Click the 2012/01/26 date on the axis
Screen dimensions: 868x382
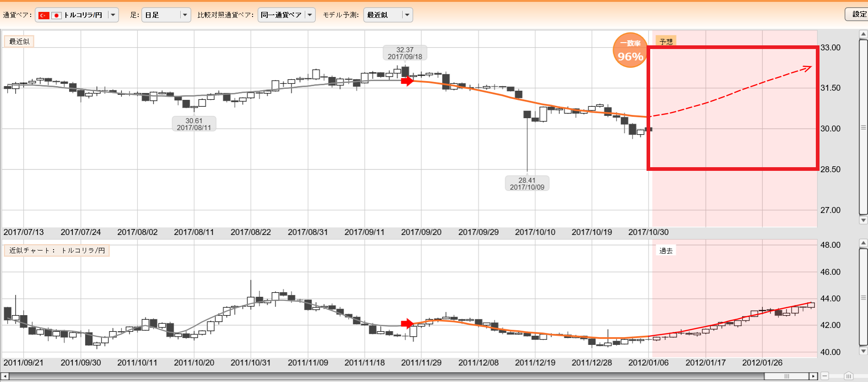(762, 363)
